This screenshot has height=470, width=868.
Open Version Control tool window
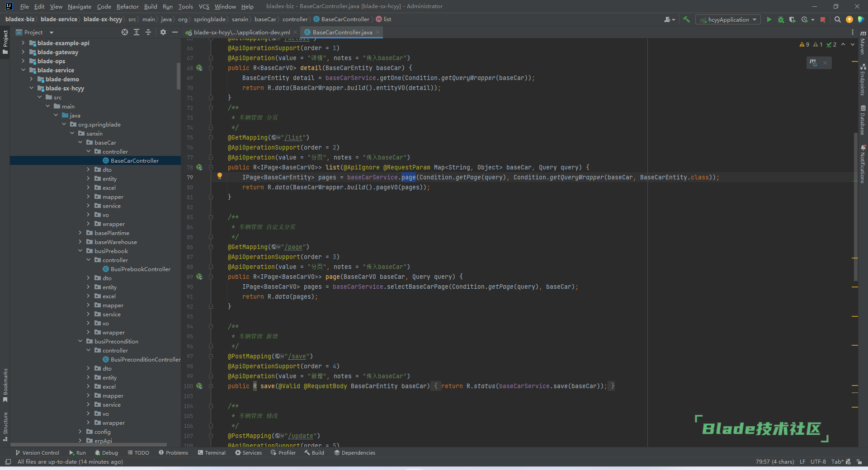(37, 452)
